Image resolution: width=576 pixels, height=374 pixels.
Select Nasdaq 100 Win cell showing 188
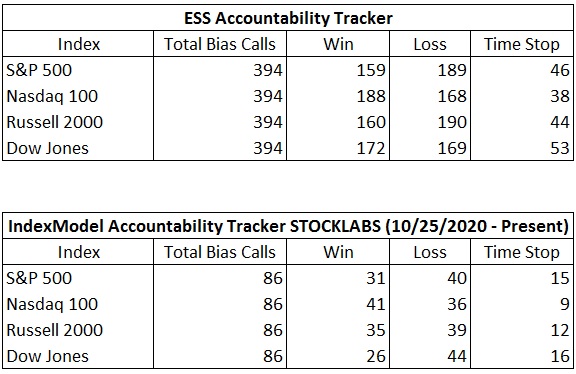pyautogui.click(x=371, y=96)
